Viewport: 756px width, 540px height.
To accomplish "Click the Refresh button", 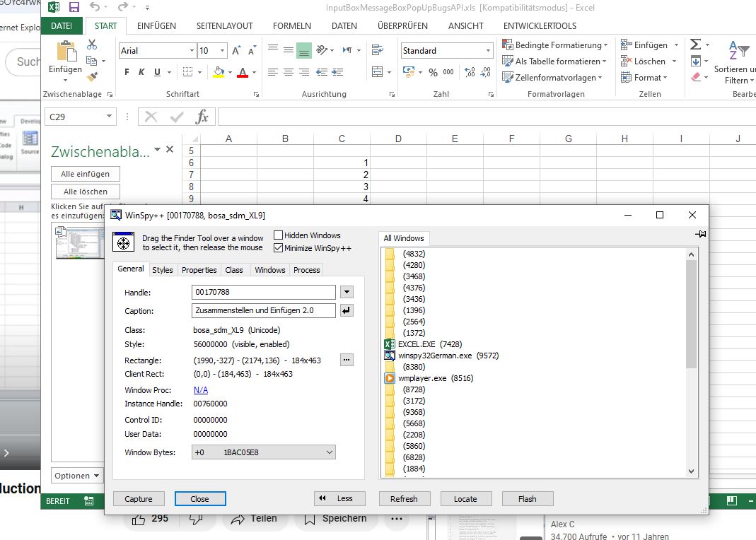I will [x=404, y=499].
